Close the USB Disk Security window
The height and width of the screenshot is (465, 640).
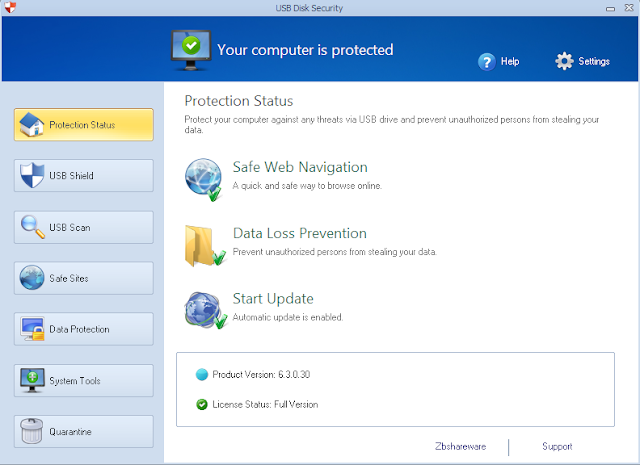[x=629, y=7]
